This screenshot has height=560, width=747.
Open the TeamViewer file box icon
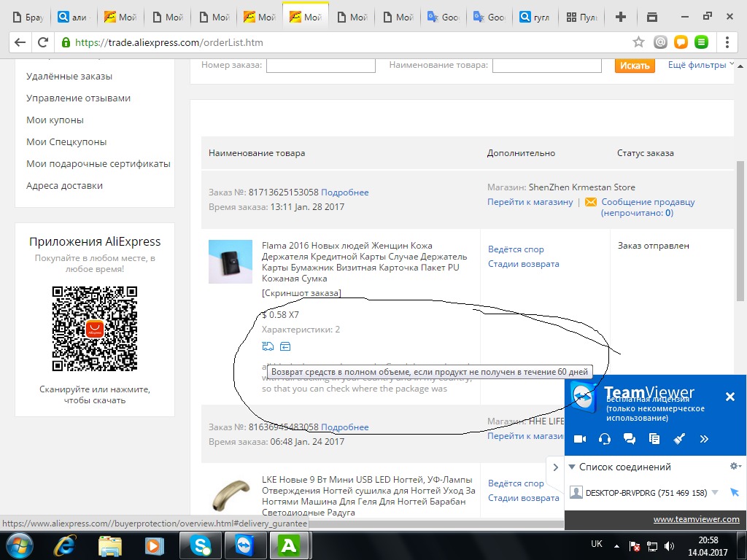tap(654, 439)
